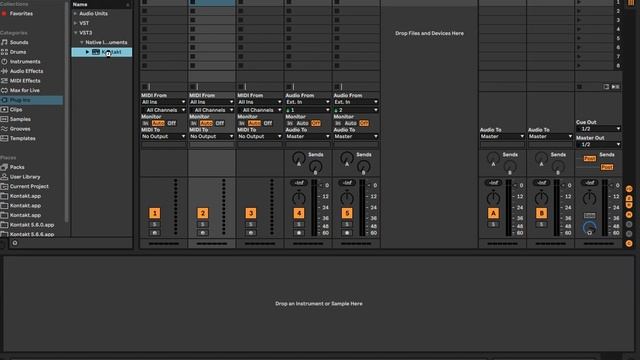Deactivate track 1 with its activator button
Screen dimensions: 640x360
pos(155,213)
